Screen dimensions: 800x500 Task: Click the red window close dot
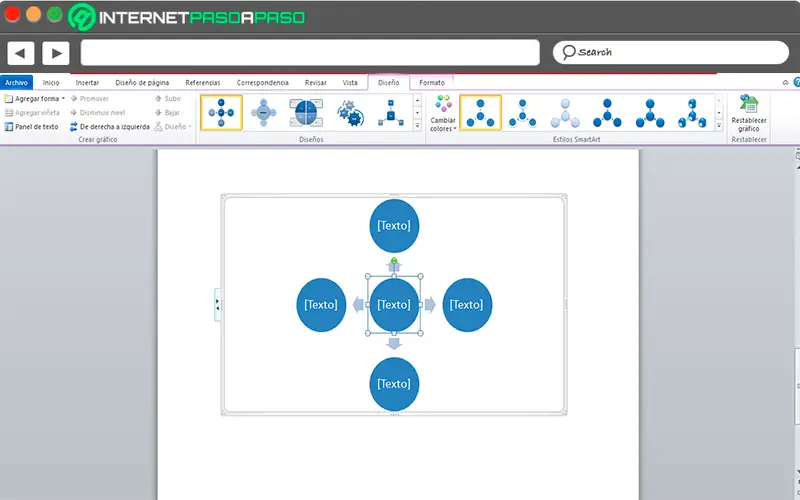click(12, 14)
